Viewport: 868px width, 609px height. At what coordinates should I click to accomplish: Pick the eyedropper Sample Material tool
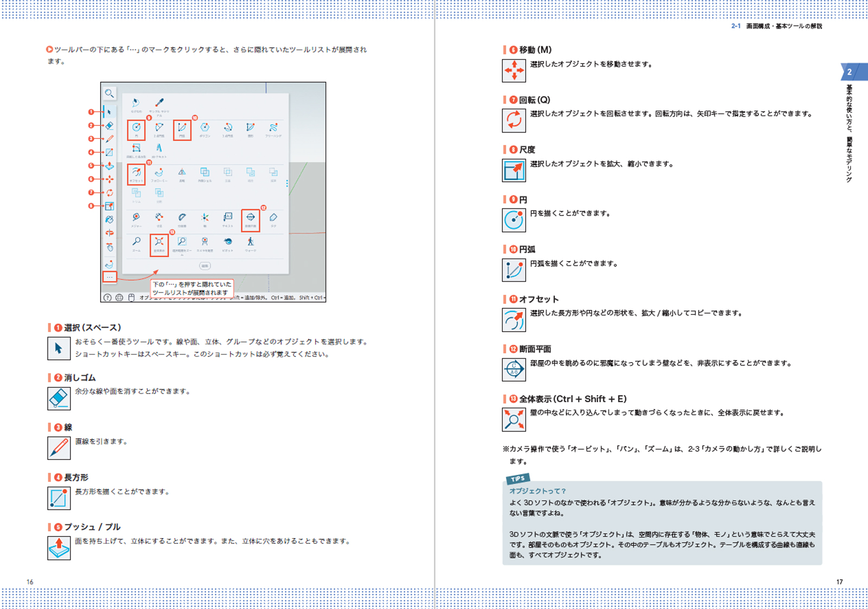click(x=159, y=103)
